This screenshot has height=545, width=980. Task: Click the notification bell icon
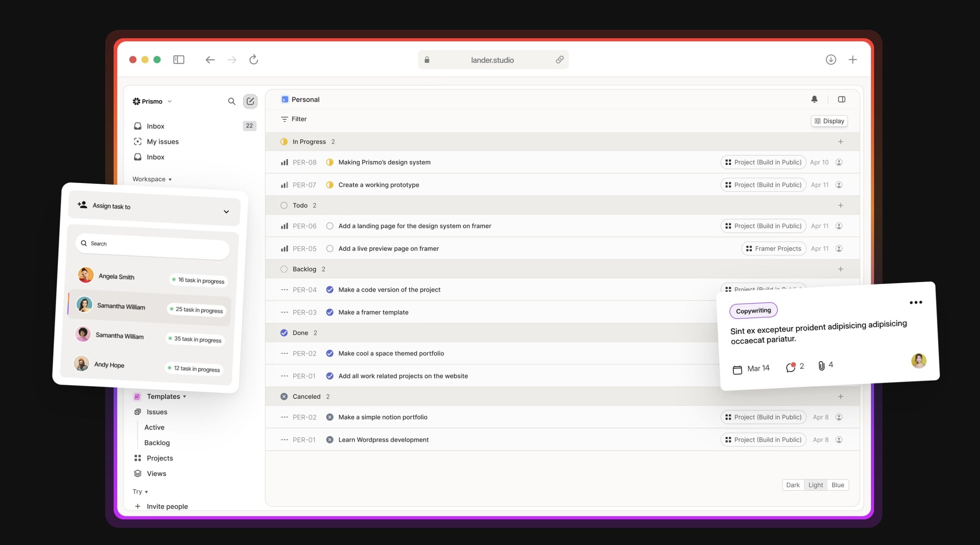[814, 99]
